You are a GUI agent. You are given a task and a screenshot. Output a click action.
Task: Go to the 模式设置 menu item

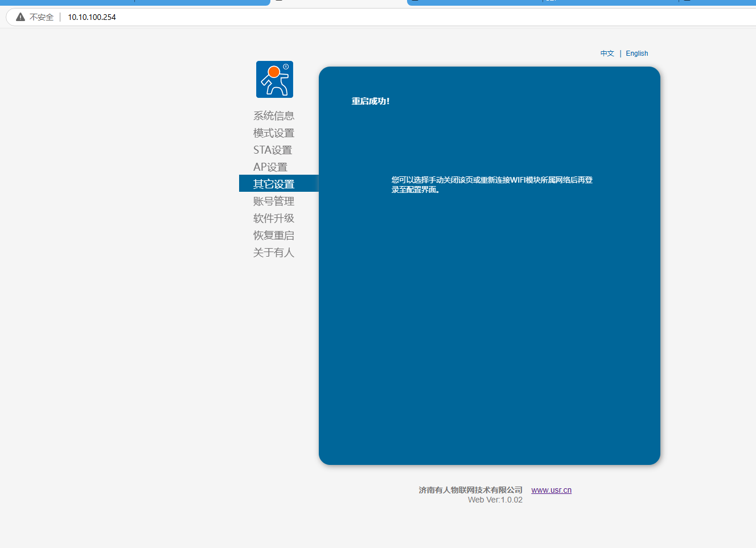click(x=274, y=133)
